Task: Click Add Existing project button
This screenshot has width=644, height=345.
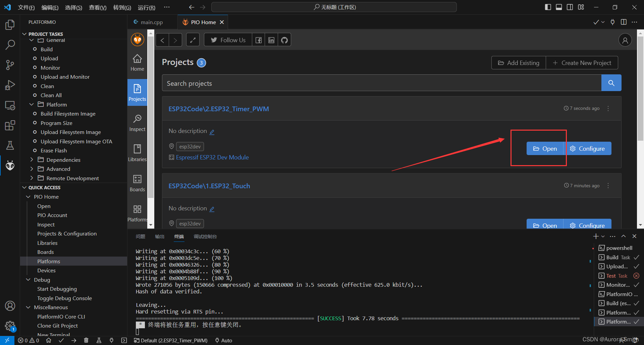Action: click(x=519, y=63)
